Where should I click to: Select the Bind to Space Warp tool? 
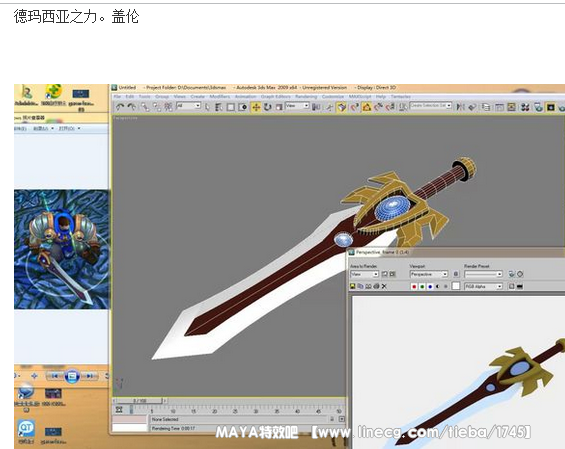pos(168,107)
